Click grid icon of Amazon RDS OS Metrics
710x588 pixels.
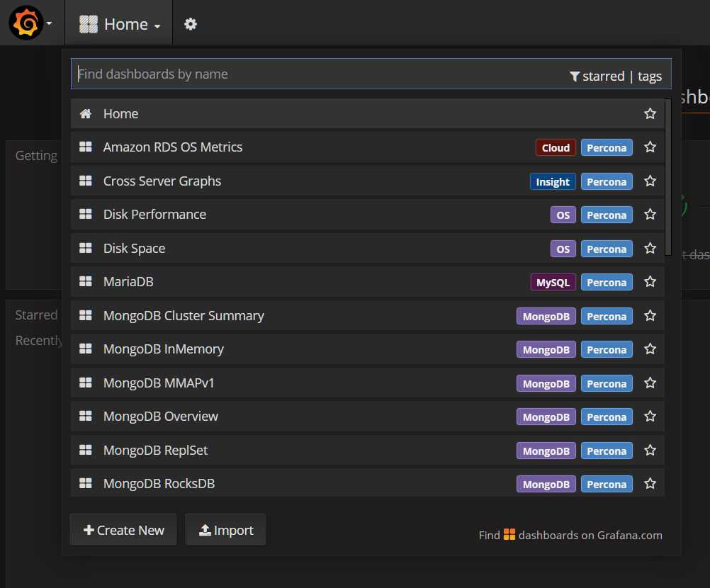click(x=86, y=147)
